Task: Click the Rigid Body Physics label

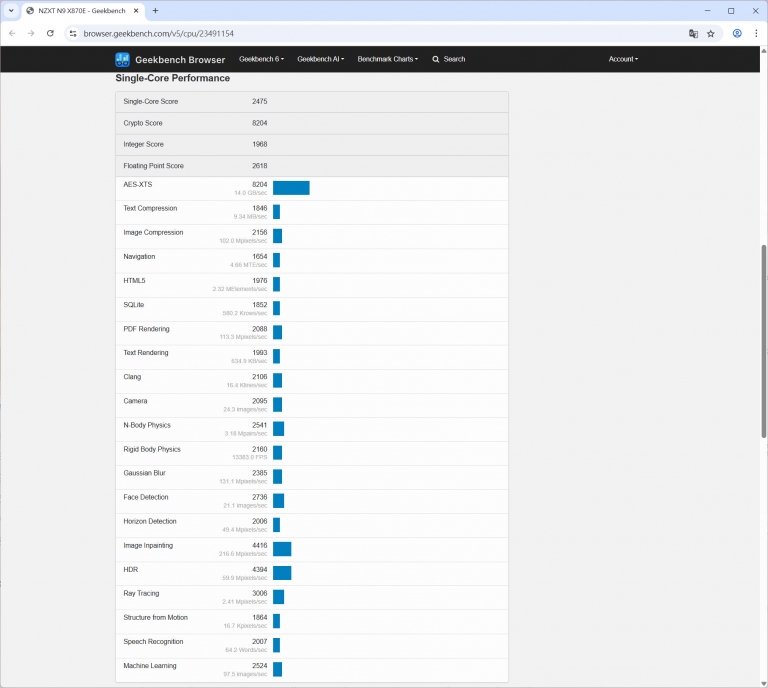Action: (x=152, y=449)
